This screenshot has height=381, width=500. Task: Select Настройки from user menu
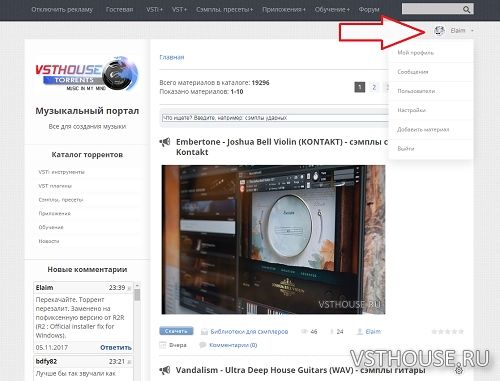coord(411,110)
